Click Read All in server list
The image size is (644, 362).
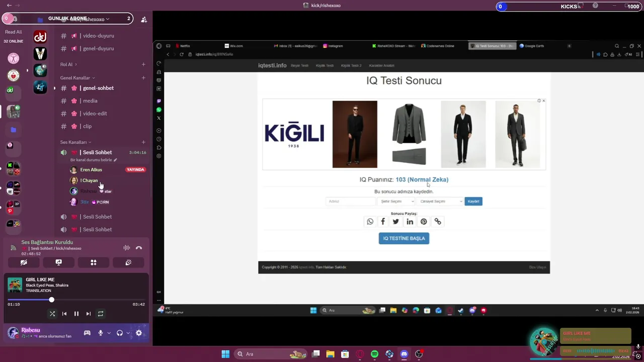click(13, 32)
